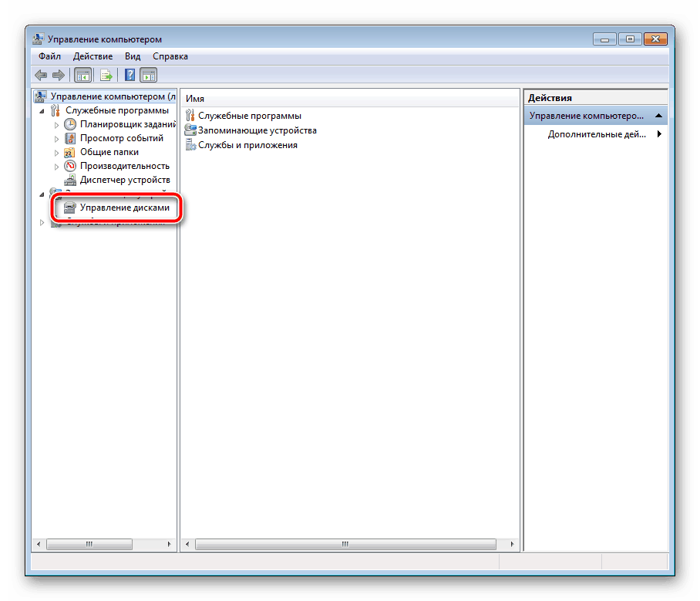Click the Forward arrow toolbar icon
Screen dimensions: 700x601
[59, 75]
